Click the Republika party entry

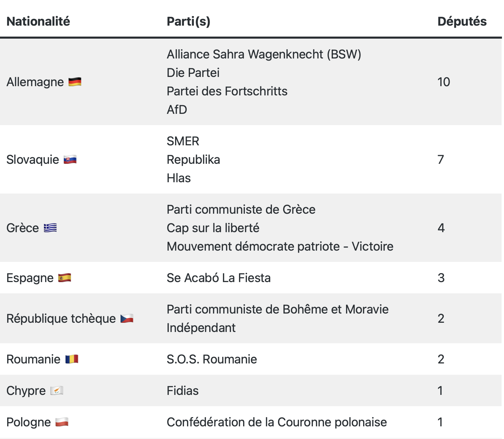coord(193,160)
